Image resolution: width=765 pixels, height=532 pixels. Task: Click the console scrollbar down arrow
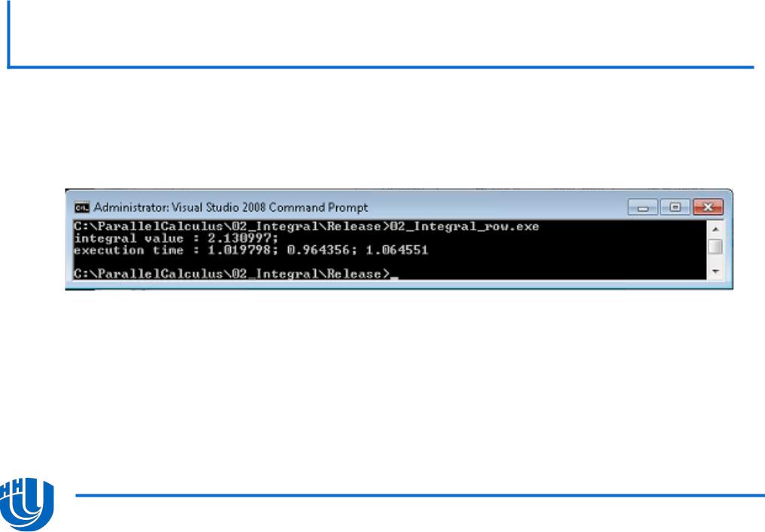715,272
